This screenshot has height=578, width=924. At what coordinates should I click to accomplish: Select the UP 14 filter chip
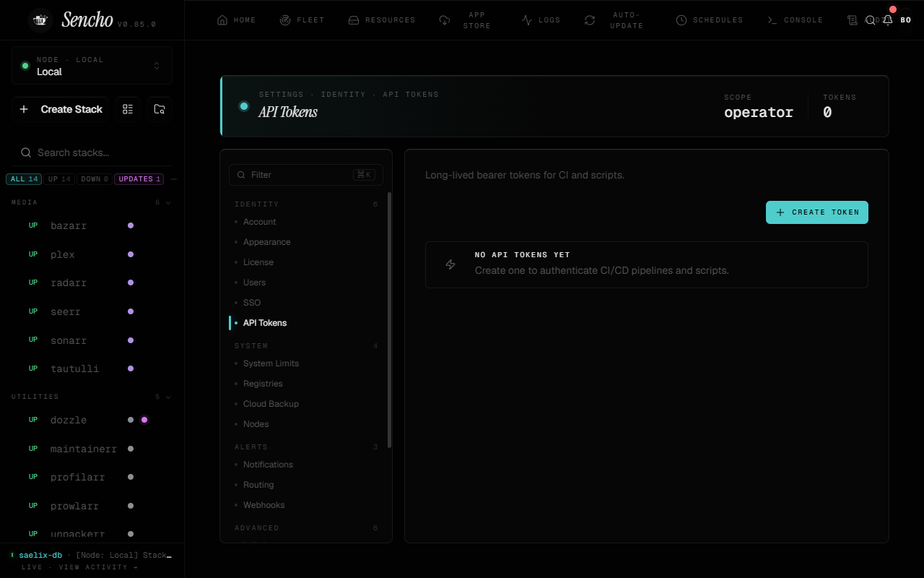tap(59, 179)
